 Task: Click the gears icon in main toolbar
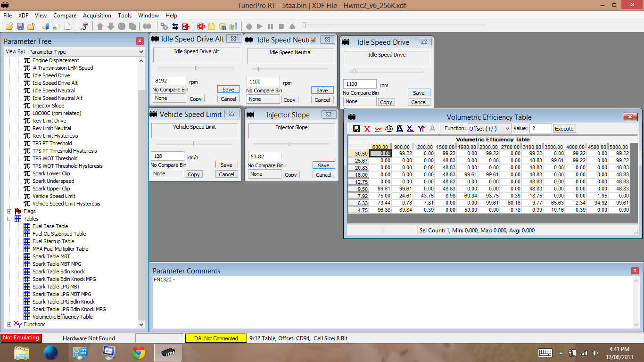point(165,26)
